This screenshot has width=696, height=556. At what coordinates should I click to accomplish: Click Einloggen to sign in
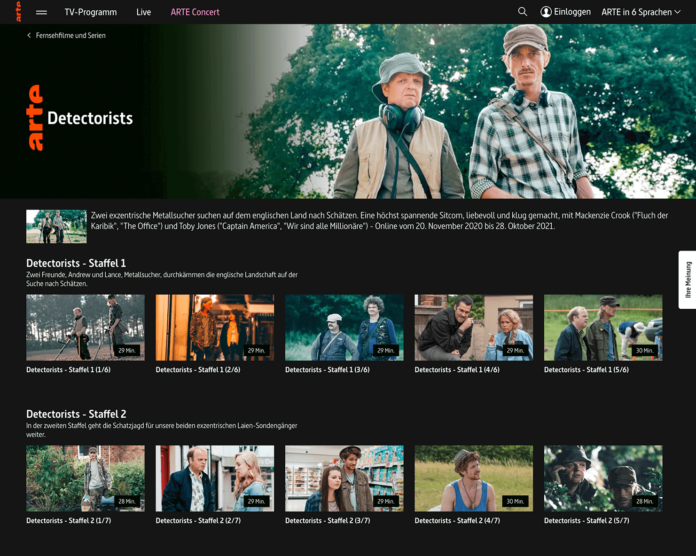click(x=572, y=12)
